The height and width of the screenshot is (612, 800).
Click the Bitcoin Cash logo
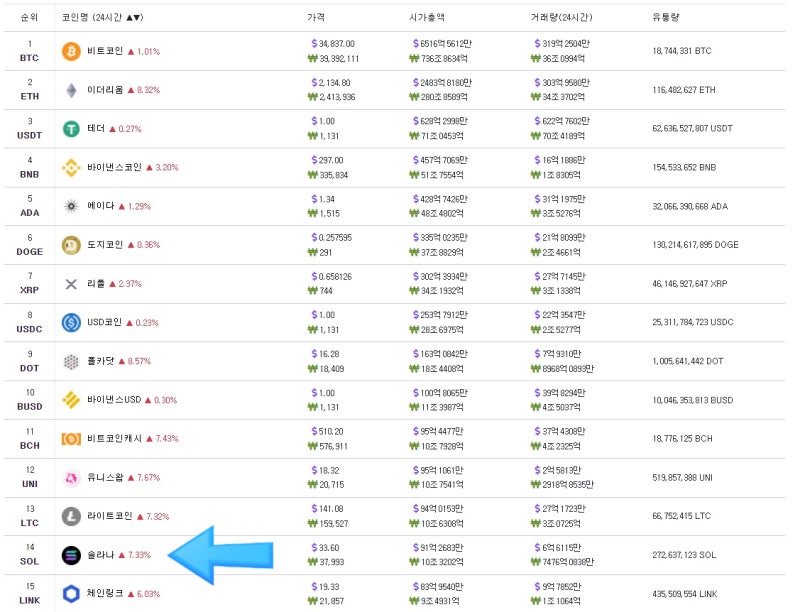(x=71, y=439)
